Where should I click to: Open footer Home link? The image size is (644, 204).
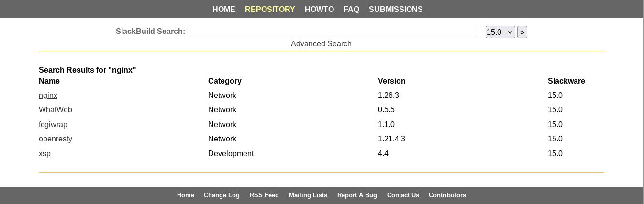[x=186, y=195]
